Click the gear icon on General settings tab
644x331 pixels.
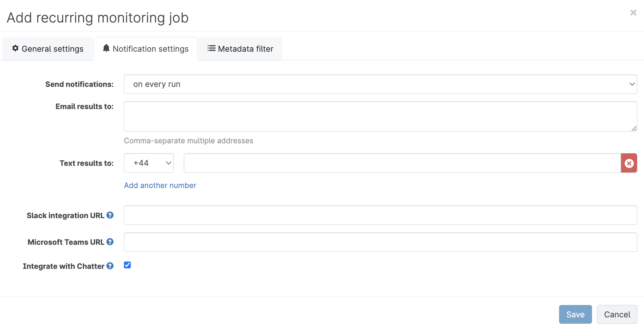pyautogui.click(x=15, y=48)
